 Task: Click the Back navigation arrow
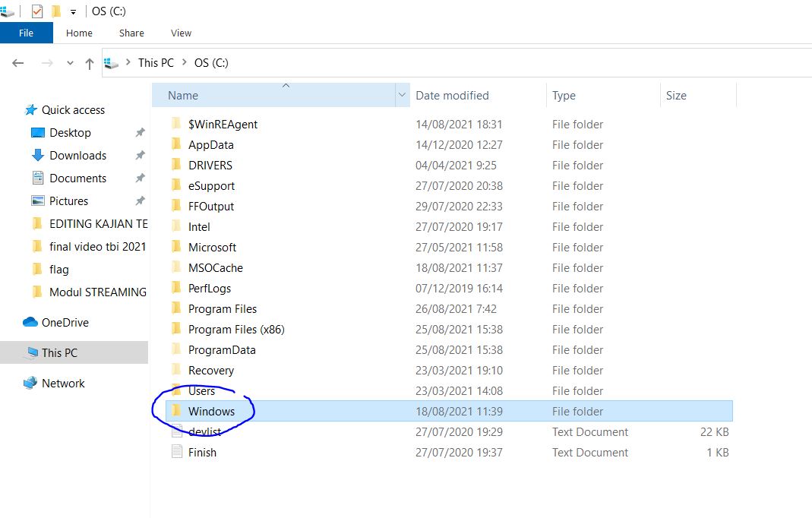(17, 63)
